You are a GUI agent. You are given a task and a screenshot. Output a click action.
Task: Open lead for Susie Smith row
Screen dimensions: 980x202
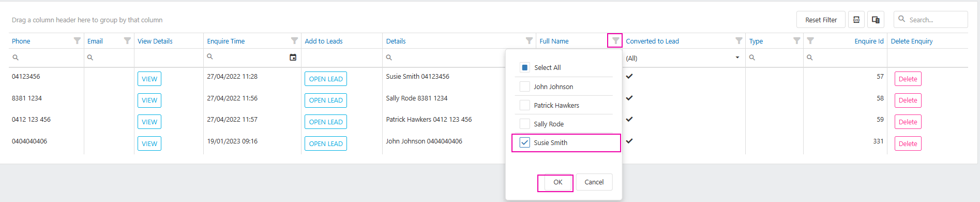(x=326, y=79)
